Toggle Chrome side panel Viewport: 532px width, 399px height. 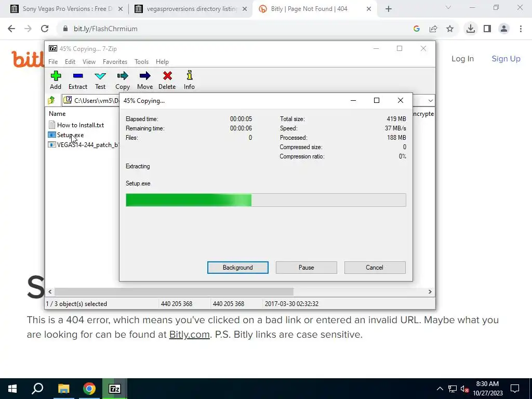pyautogui.click(x=487, y=29)
